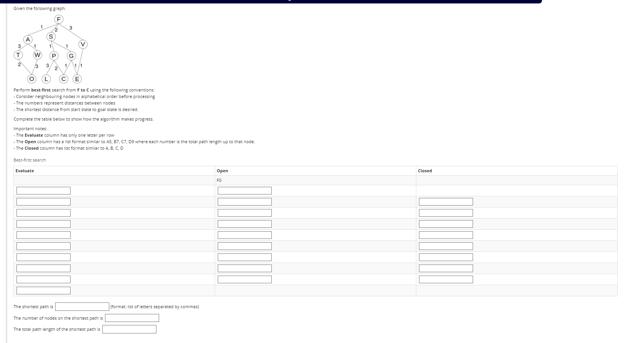Click the first Evaluate input box
This screenshot has height=343, width=644.
43,191
